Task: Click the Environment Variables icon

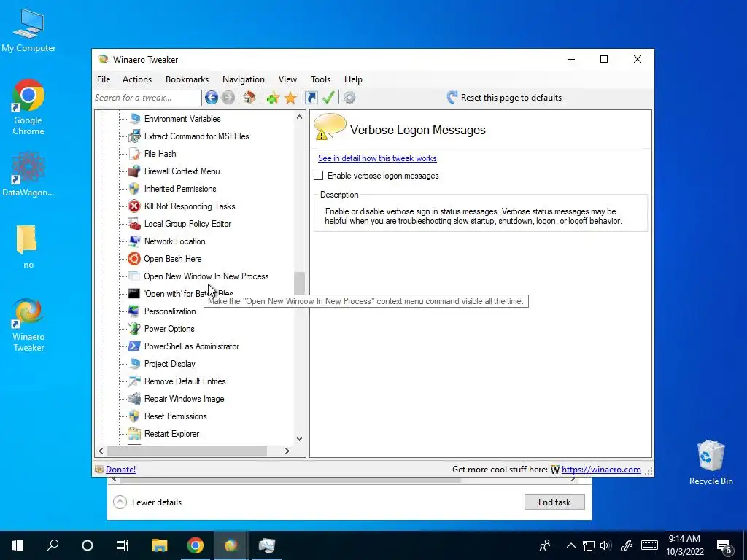Action: (x=135, y=119)
